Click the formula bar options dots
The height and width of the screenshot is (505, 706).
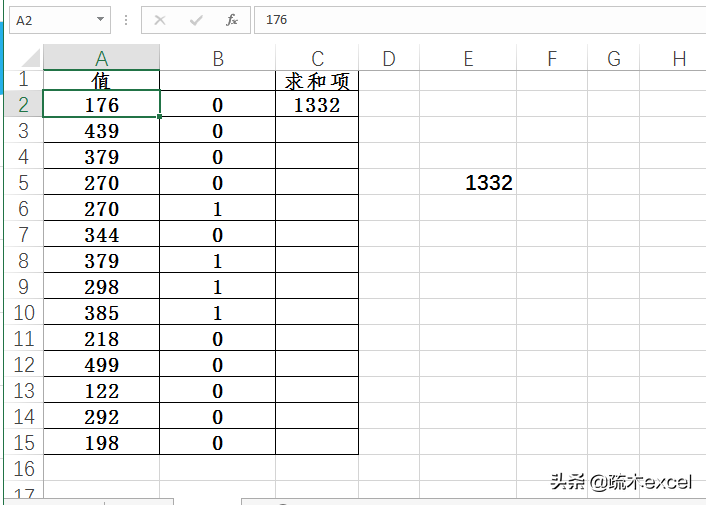pyautogui.click(x=126, y=20)
